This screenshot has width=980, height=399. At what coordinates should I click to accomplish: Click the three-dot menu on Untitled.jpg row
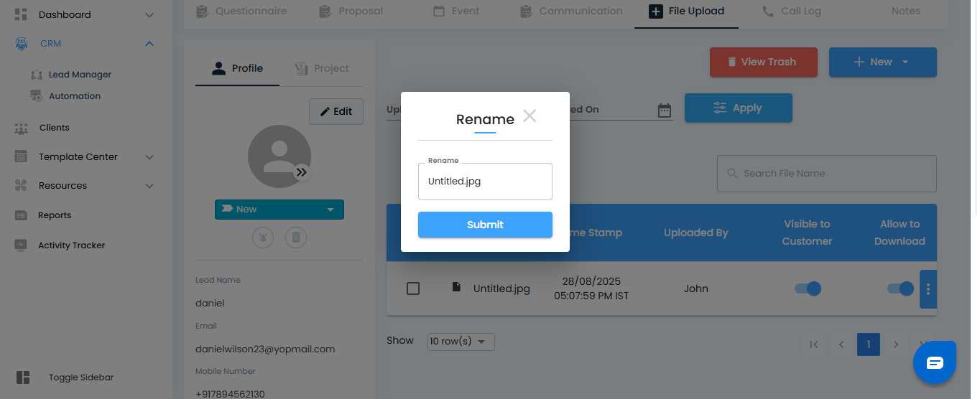pos(928,289)
